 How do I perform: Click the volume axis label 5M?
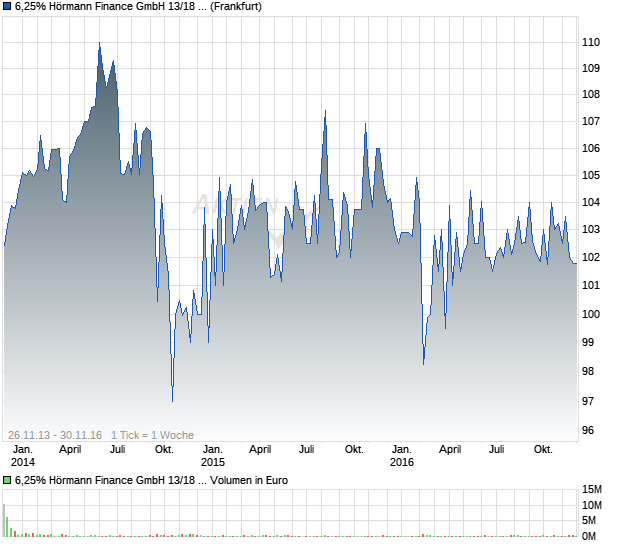pos(589,521)
